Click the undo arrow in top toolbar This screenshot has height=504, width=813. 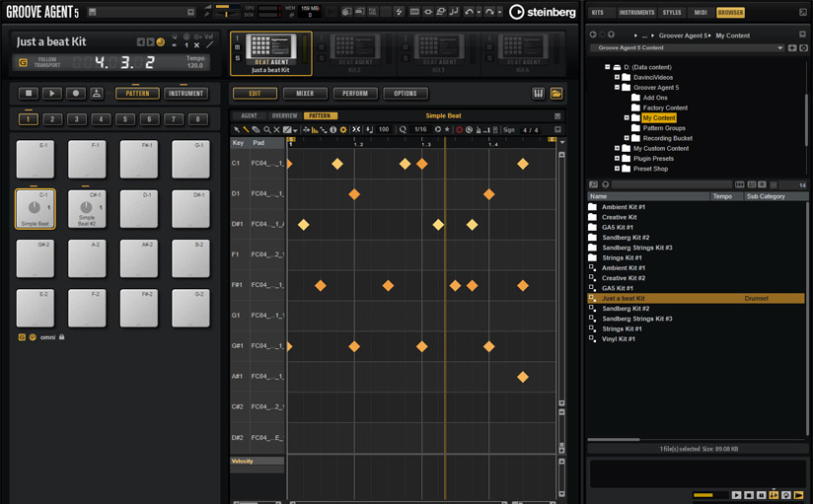point(469,12)
